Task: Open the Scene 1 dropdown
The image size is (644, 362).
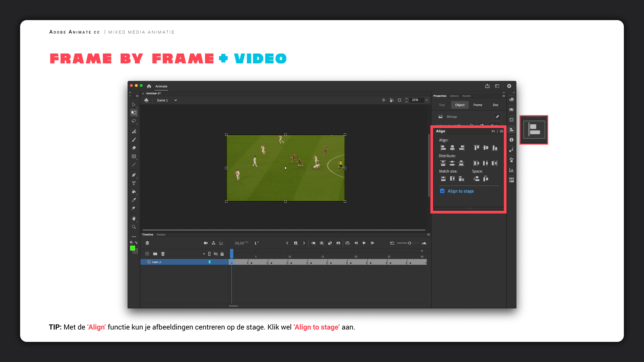Action: (175, 100)
